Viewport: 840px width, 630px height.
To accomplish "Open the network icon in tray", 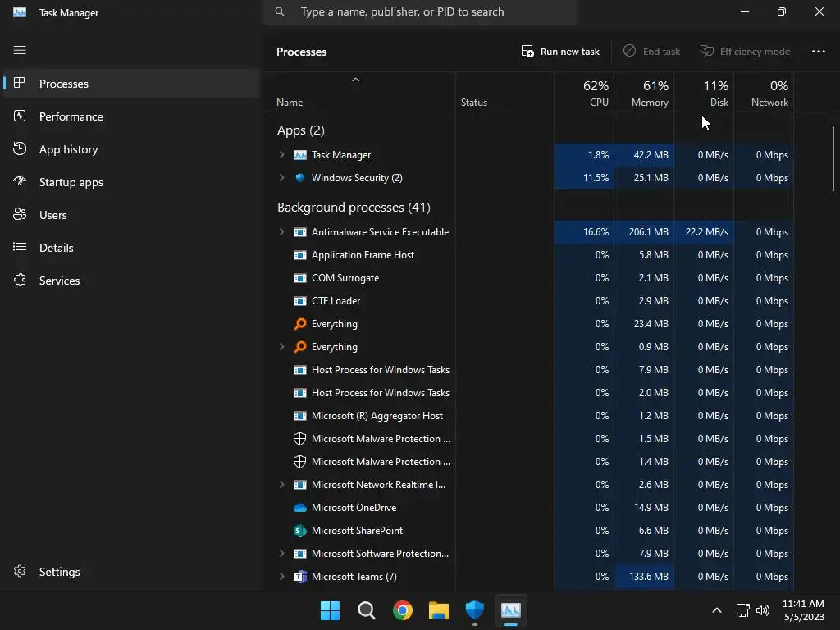I will coord(743,610).
